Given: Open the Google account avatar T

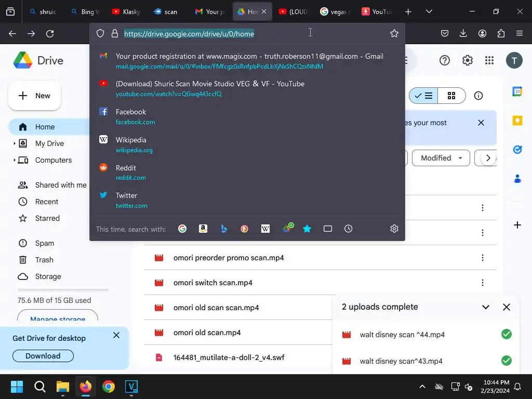Looking at the screenshot, I should [x=514, y=60].
